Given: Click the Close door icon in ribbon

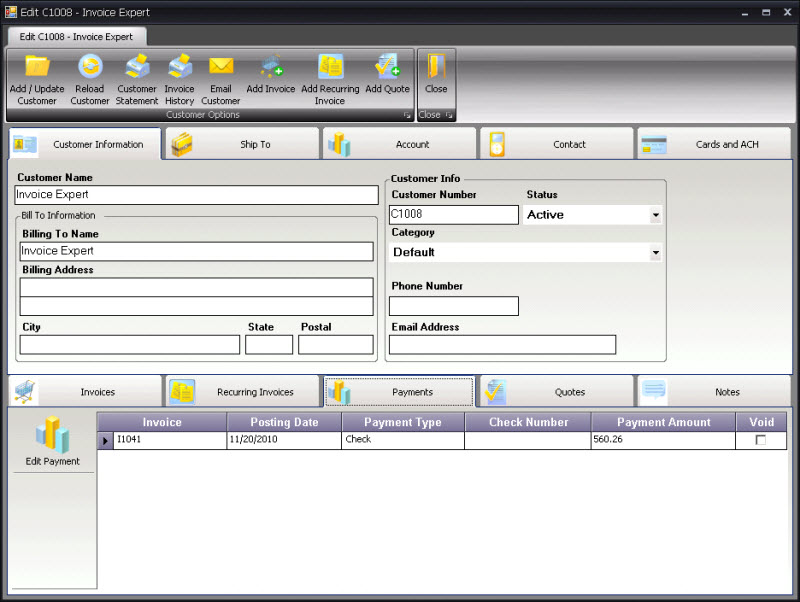Looking at the screenshot, I should 436,67.
